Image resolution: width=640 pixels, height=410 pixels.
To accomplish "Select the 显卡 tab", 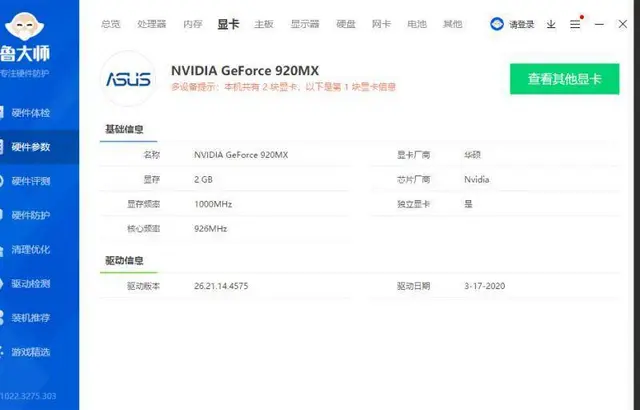I will point(228,24).
